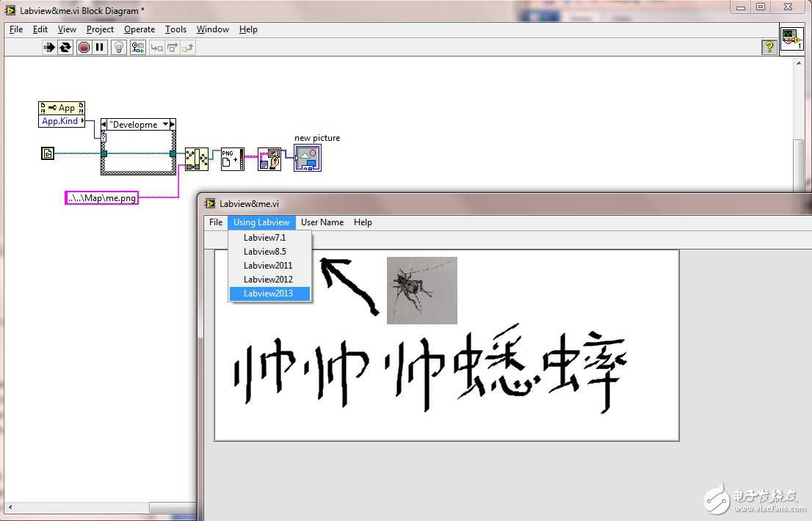Click the case structure right increment arrow
812x521 pixels.
(x=173, y=124)
